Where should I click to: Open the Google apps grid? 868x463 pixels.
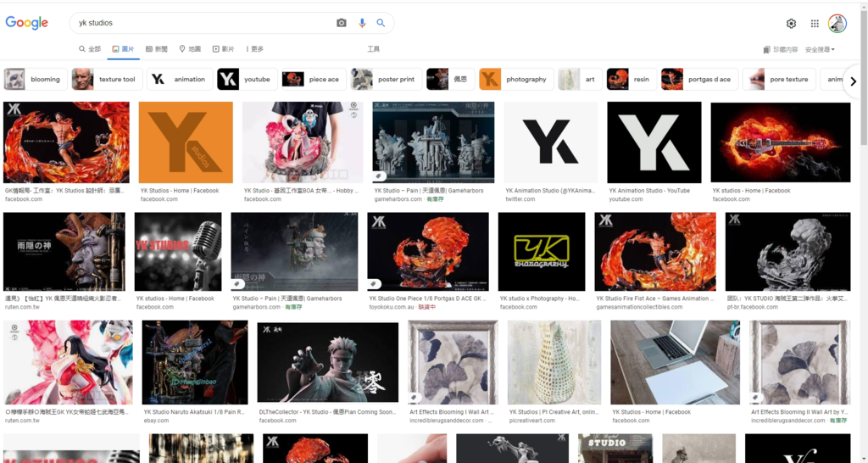(x=815, y=23)
